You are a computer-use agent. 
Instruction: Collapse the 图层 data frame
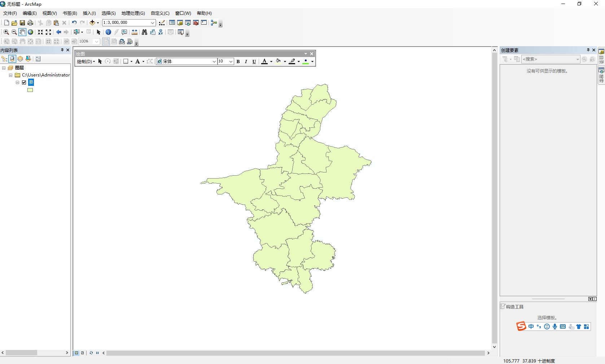(x=4, y=68)
